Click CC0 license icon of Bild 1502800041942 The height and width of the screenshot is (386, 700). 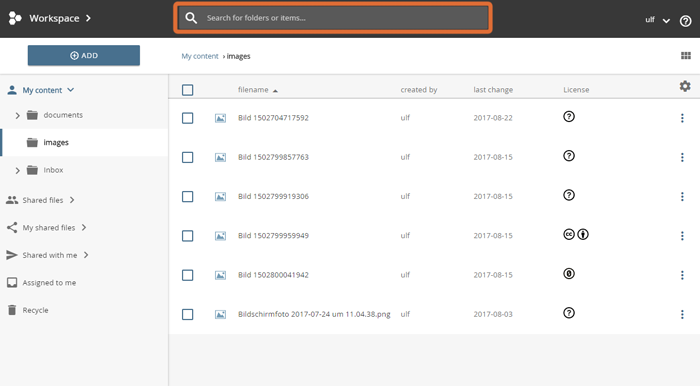(x=569, y=274)
